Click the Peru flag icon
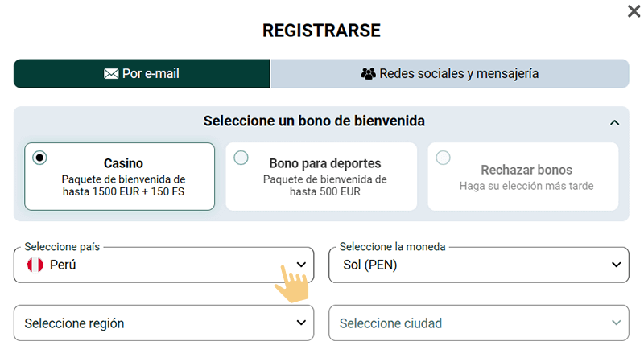 [x=35, y=265]
